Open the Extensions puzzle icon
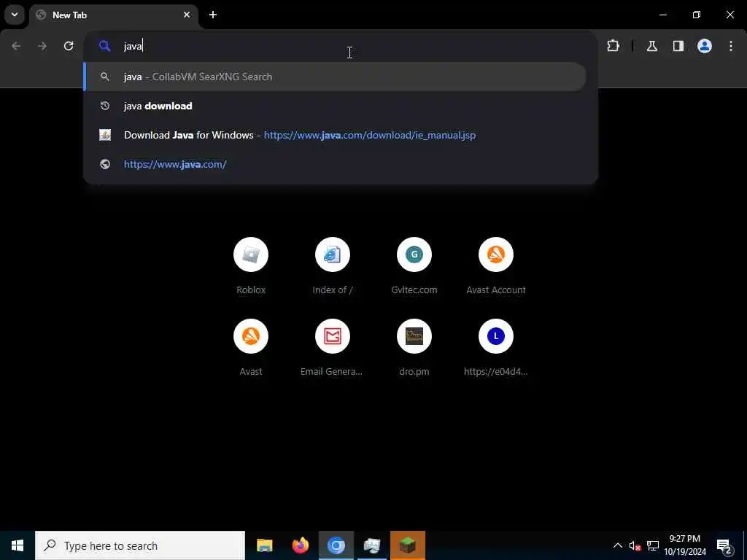 [x=613, y=46]
